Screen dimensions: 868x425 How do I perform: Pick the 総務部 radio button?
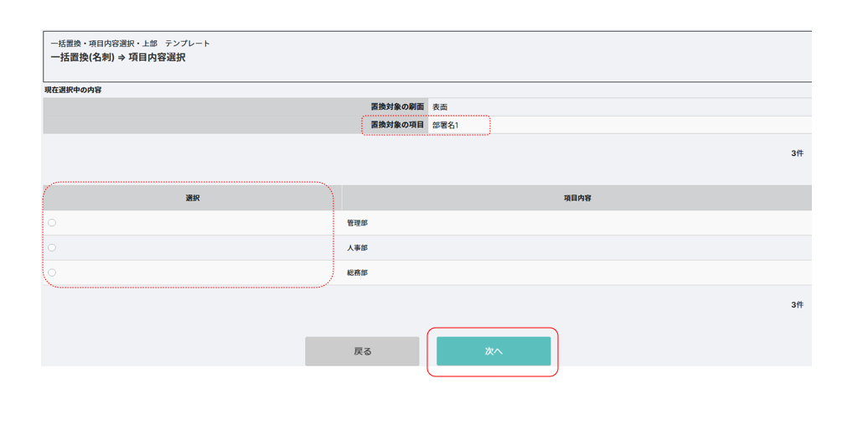point(52,272)
